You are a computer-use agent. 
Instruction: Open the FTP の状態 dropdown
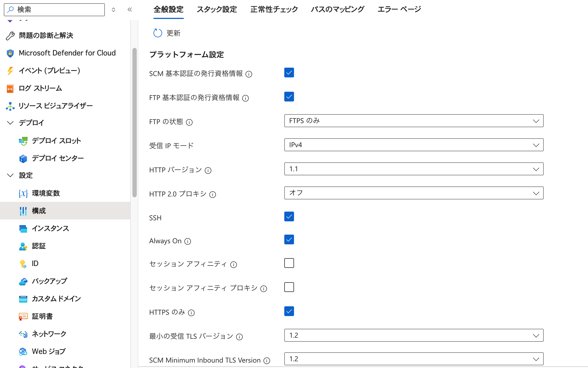tap(413, 121)
